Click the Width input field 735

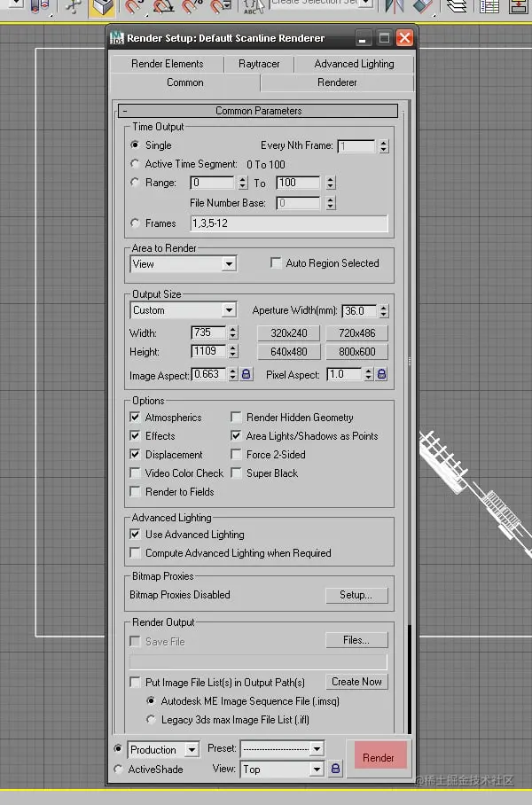(208, 332)
